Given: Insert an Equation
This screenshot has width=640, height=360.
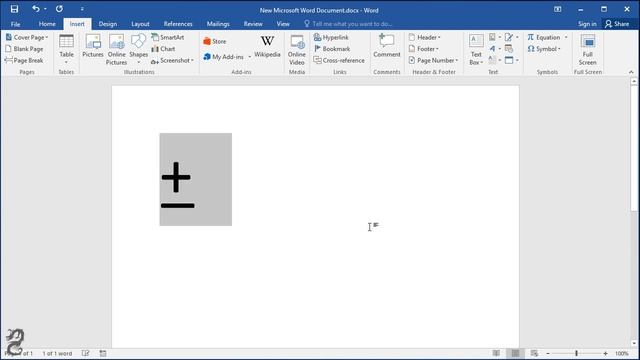Looking at the screenshot, I should pos(544,37).
